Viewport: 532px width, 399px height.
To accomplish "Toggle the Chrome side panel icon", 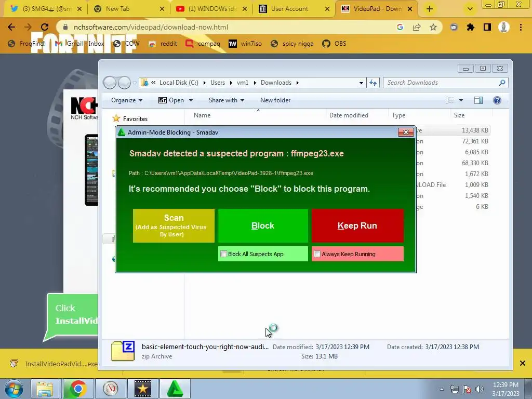I will click(487, 27).
